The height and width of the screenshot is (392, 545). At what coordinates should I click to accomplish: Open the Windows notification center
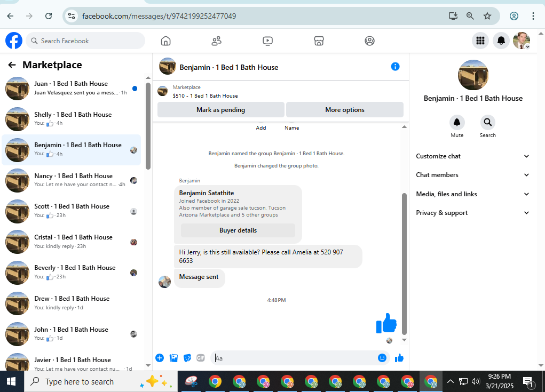pos(527,381)
